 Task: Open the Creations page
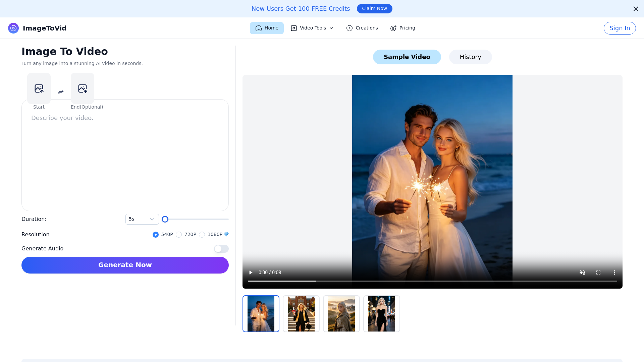coord(362,28)
